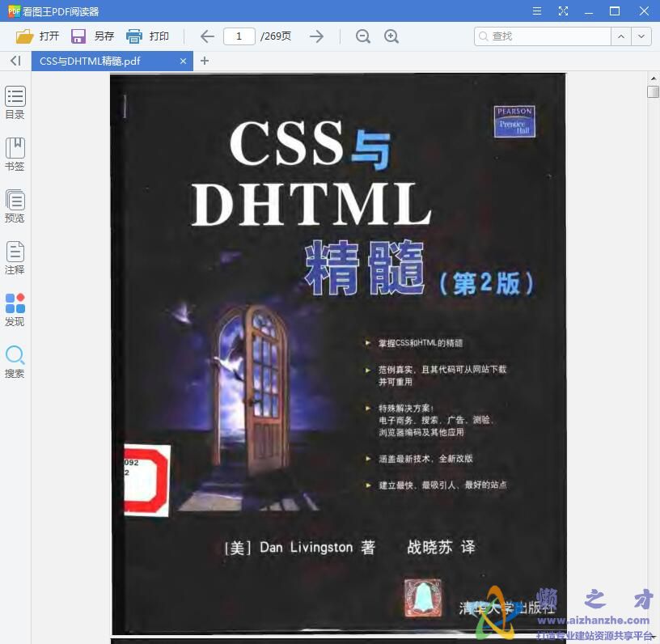Toggle fullscreen reading mode
The width and height of the screenshot is (660, 644).
pyautogui.click(x=563, y=11)
